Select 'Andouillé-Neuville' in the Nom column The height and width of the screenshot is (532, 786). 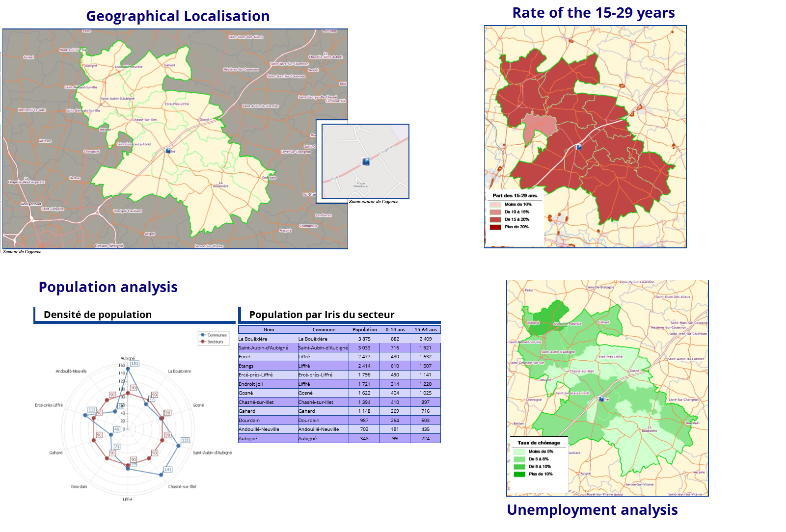(259, 429)
